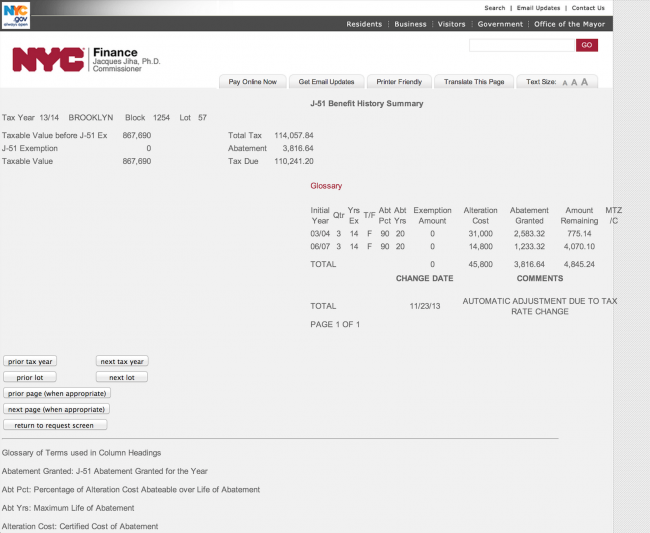Open the Business menu
This screenshot has height=533, width=650.
pos(410,24)
